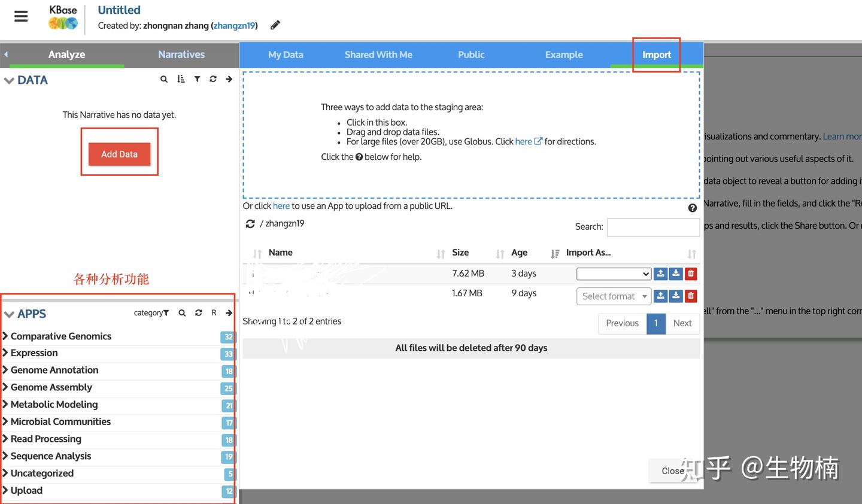This screenshot has width=862, height=504.
Task: Delete the 7.62 MB file with trash icon
Action: 691,274
